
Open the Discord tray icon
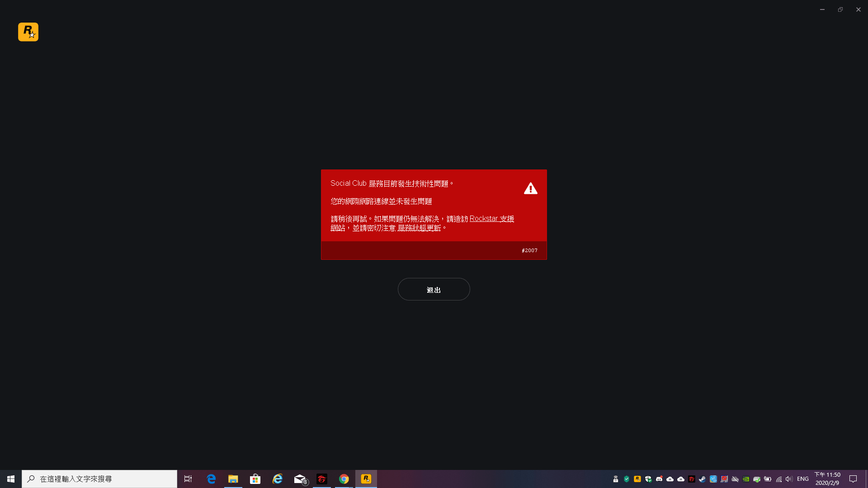[x=659, y=479]
